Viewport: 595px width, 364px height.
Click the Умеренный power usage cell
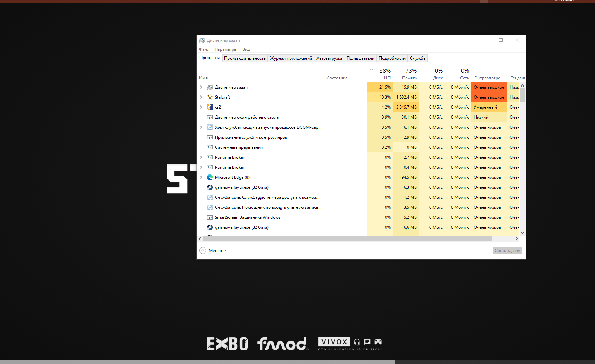point(489,107)
